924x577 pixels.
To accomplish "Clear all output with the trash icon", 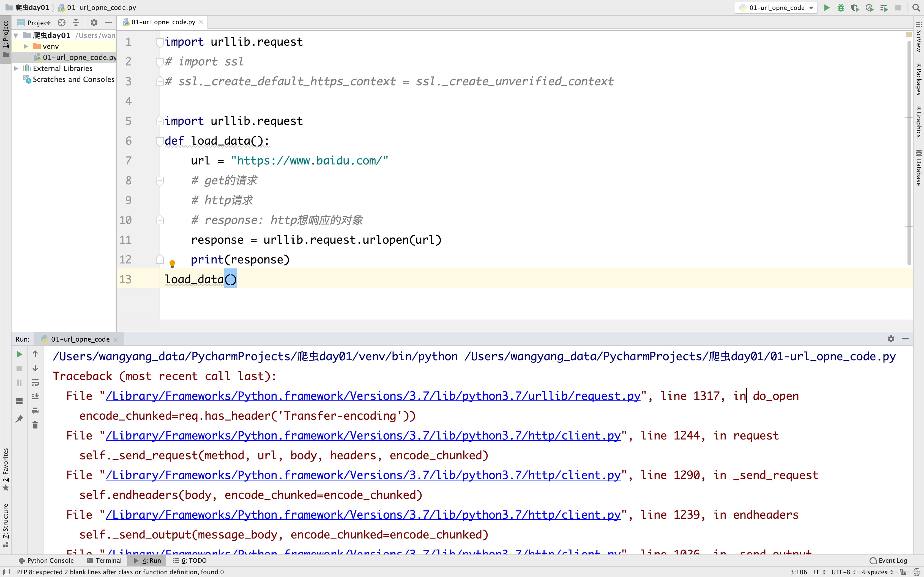I will pos(35,424).
